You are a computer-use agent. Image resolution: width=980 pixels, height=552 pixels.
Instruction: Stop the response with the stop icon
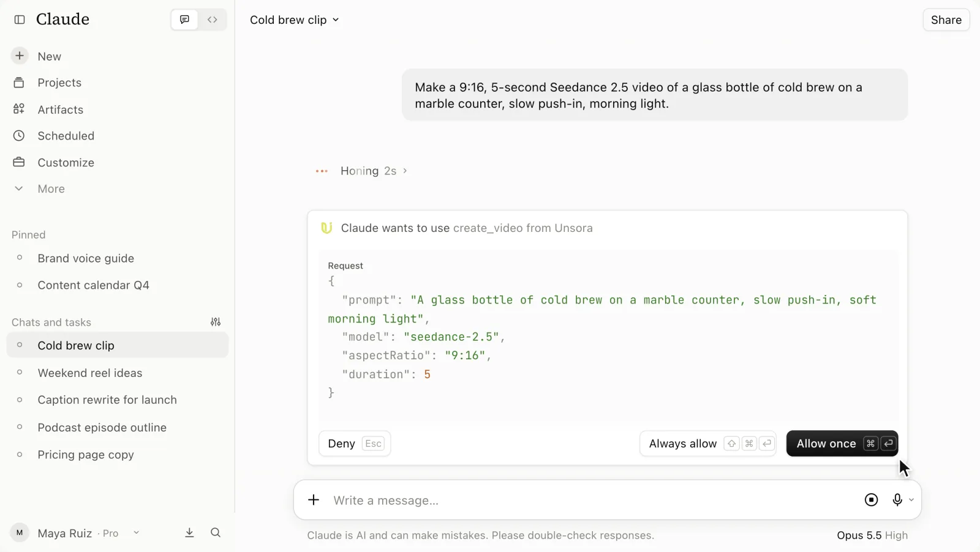[871, 500]
